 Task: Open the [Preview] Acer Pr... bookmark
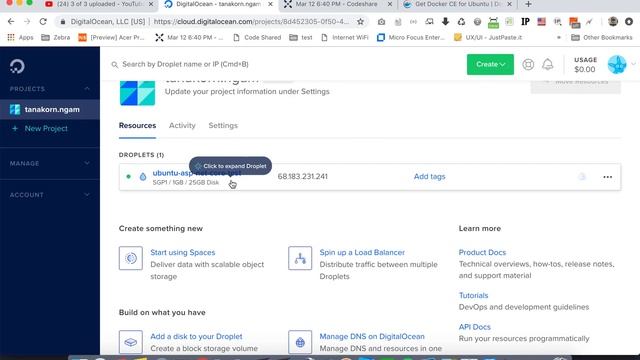point(112,38)
